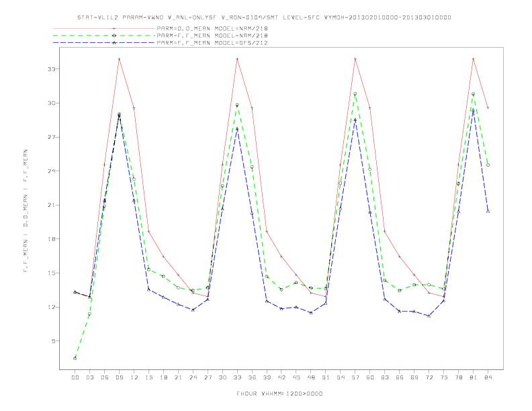Click x-axis tick label 63
This screenshot has width=532, height=411.
pyautogui.click(x=385, y=377)
